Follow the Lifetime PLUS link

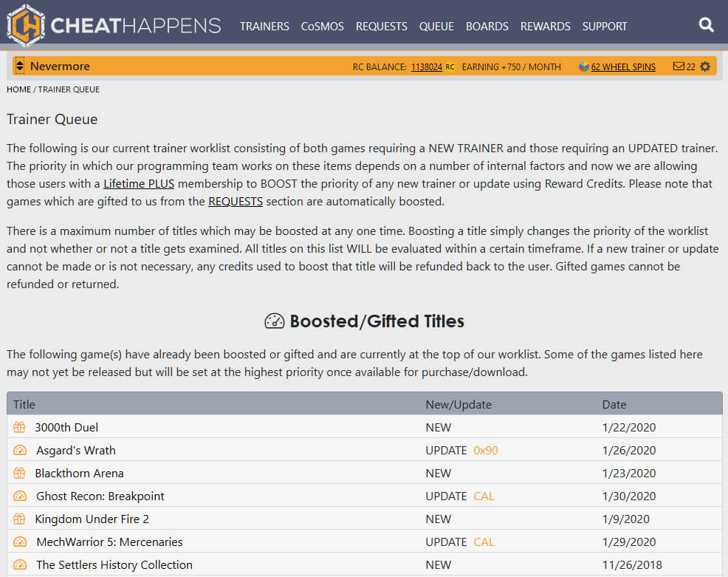pyautogui.click(x=139, y=183)
